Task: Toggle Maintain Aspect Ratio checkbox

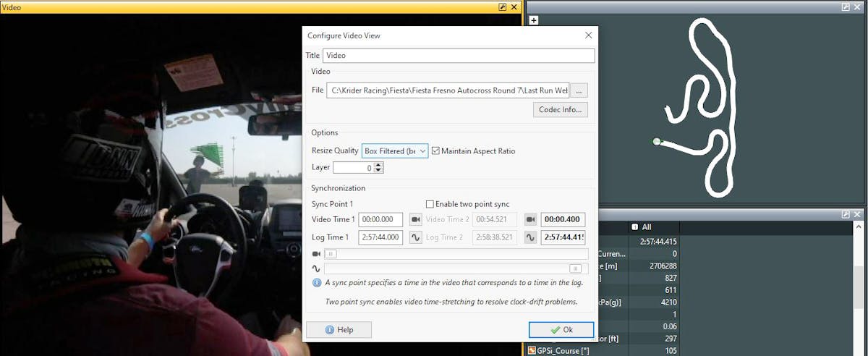Action: coord(435,151)
